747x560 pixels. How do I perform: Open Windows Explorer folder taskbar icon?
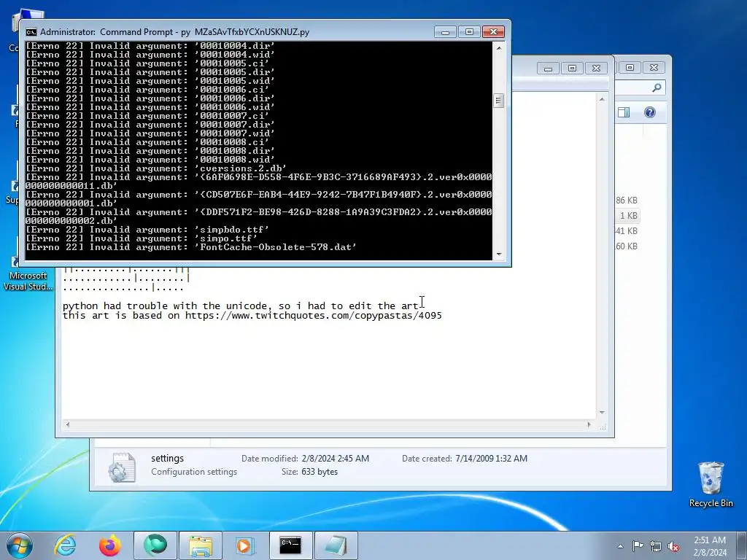pos(201,545)
